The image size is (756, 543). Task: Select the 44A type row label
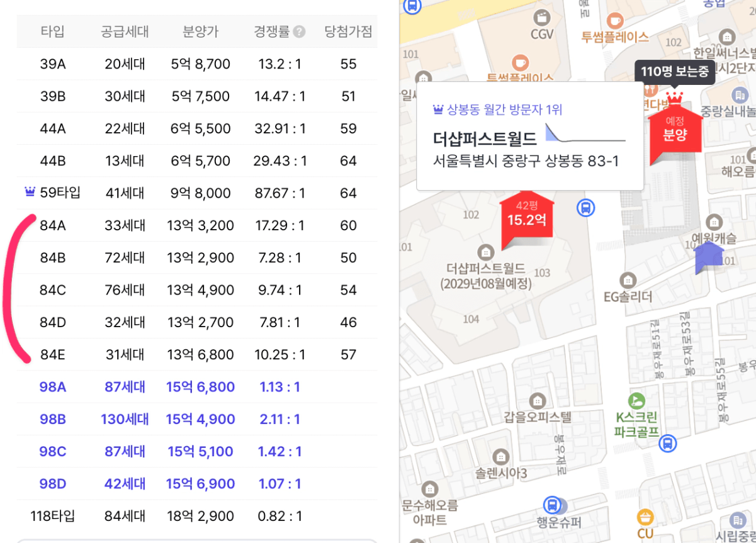[x=53, y=128]
